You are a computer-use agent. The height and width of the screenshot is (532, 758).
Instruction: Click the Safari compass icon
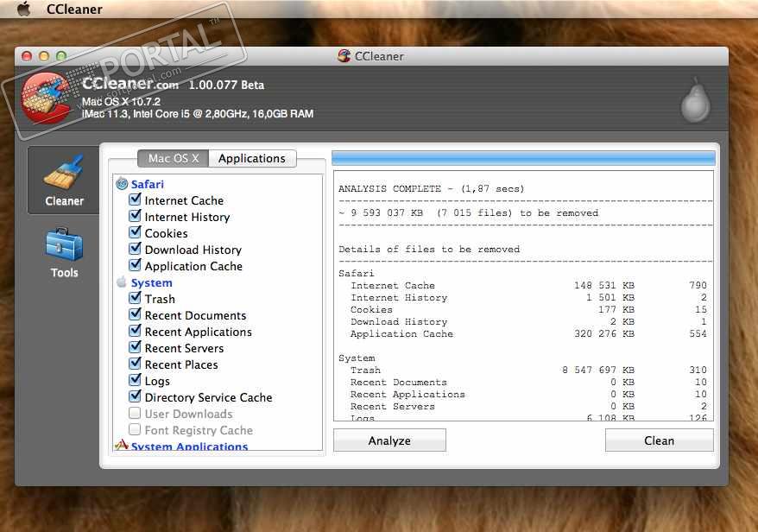click(122, 184)
